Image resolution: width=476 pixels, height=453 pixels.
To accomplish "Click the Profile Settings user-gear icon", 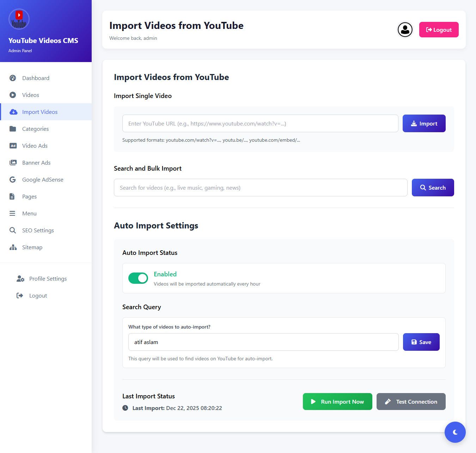I will pyautogui.click(x=20, y=278).
